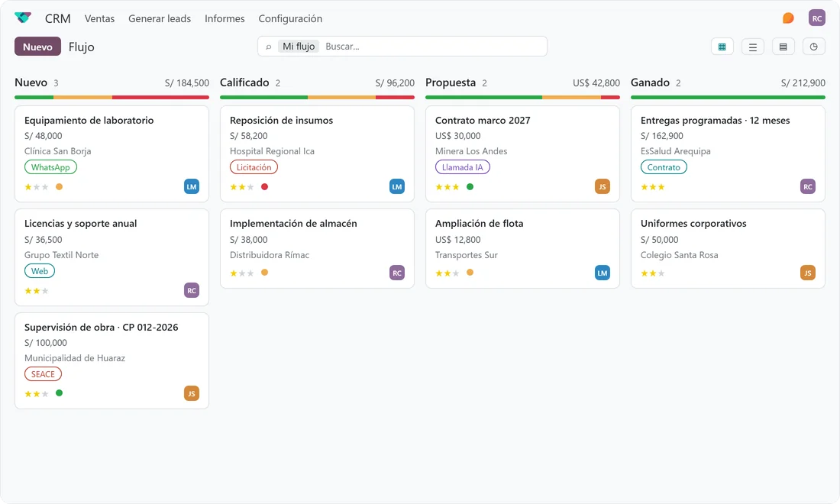Click 'Minera Los Andes' customer text
Viewport: 840px width, 504px height.
point(471,151)
